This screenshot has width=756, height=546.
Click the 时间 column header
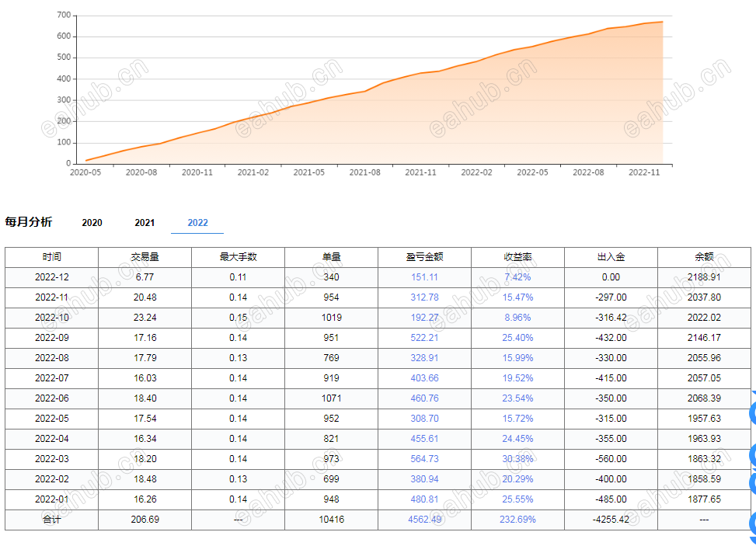tap(51, 257)
